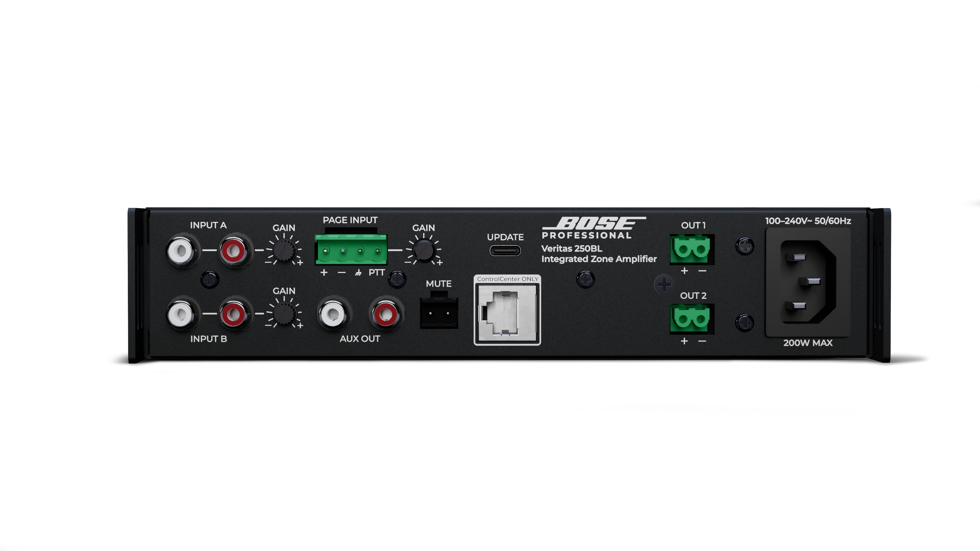This screenshot has height=551, width=980.
Task: Turn the Input A gain knob
Action: 284,250
